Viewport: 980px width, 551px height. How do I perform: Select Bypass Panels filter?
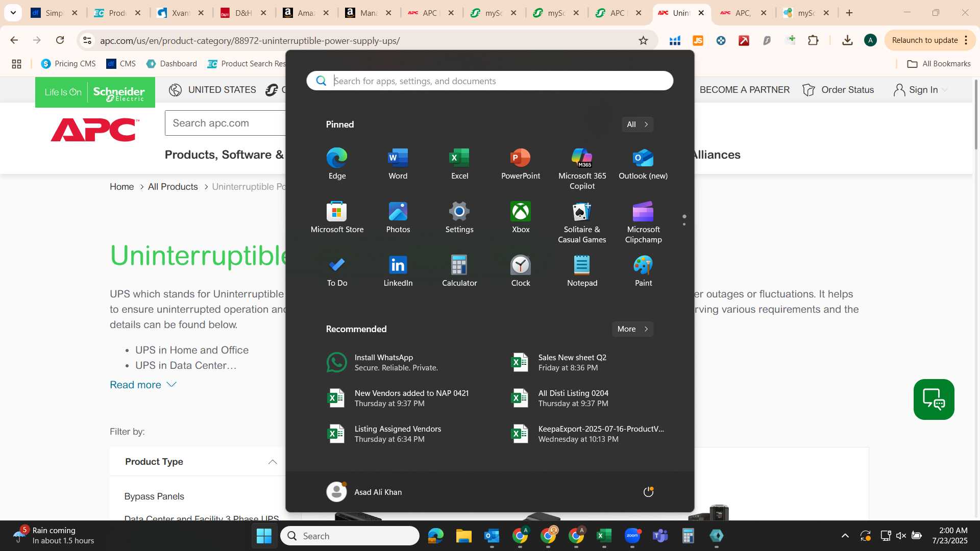click(154, 496)
